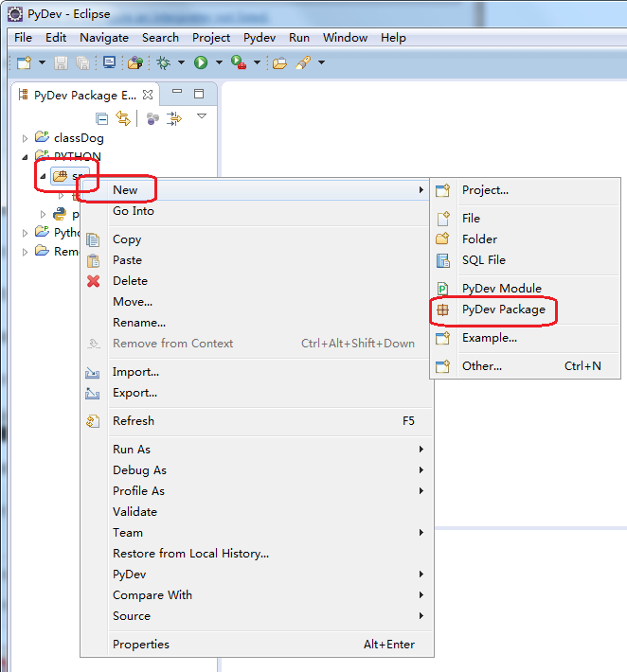627x672 pixels.
Task: Click the new PyDev project toolbar icon
Action: click(x=135, y=62)
